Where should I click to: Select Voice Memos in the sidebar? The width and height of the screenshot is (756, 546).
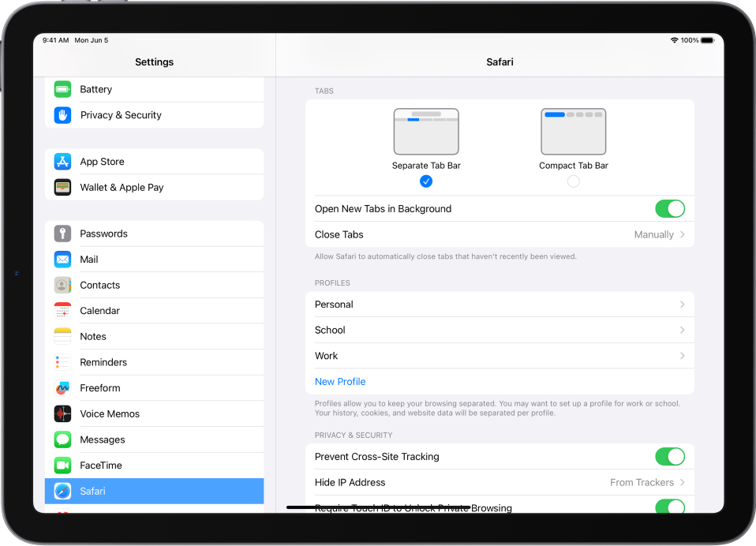(x=155, y=414)
